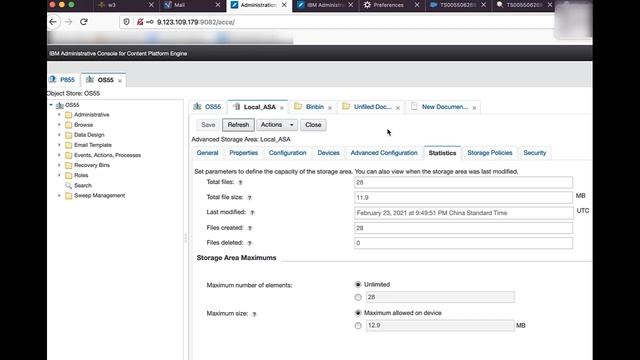Open Recovery Bins in navigation tree
The width and height of the screenshot is (640, 360).
coord(92,165)
